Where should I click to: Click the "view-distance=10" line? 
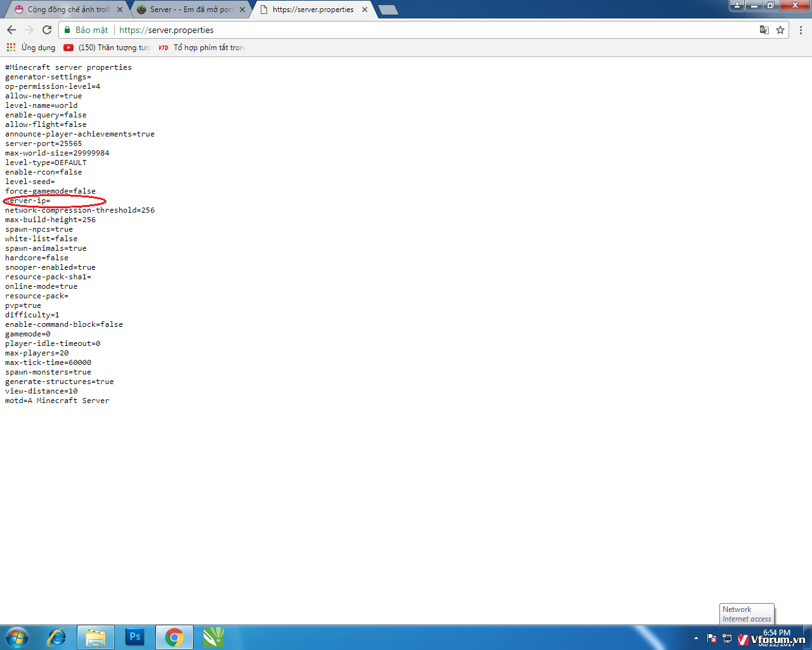(x=41, y=391)
